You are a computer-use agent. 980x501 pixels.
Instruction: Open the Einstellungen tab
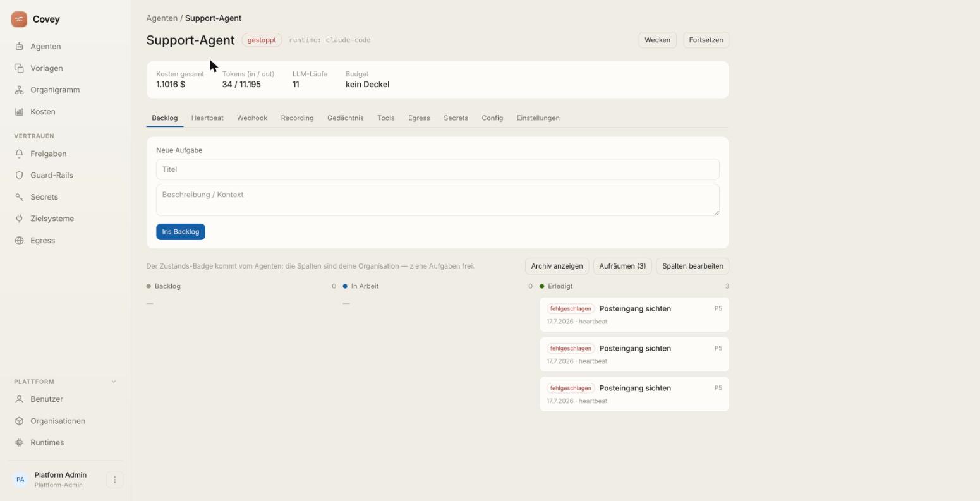(x=538, y=118)
